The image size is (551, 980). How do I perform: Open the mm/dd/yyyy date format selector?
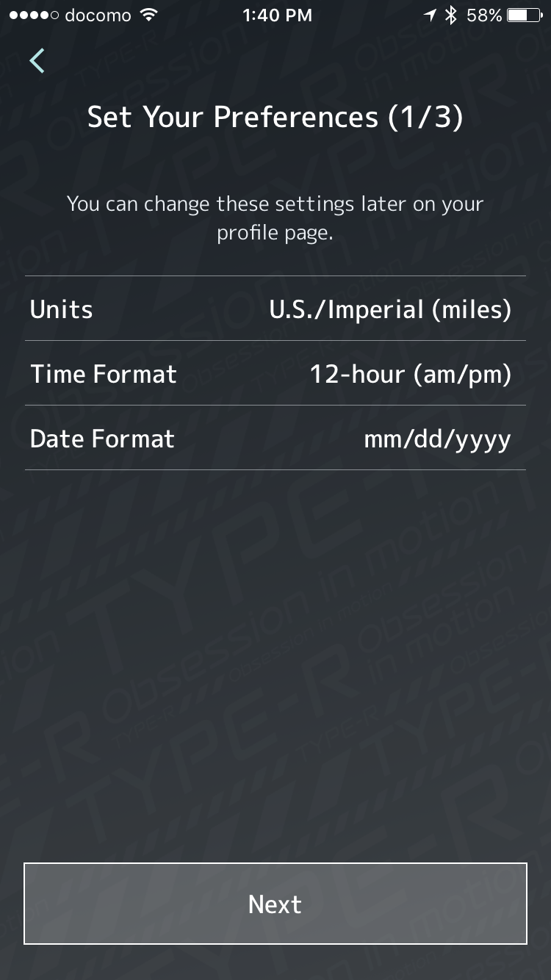pyautogui.click(x=437, y=439)
